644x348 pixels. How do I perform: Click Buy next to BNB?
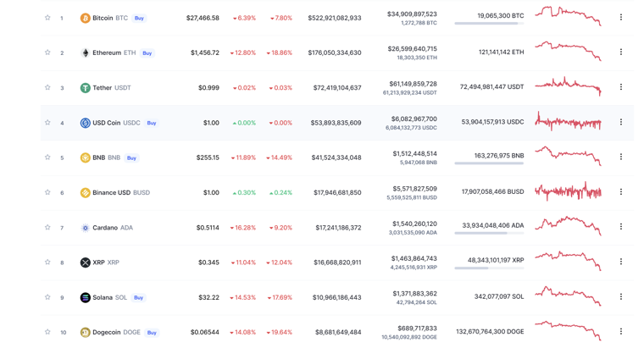click(x=131, y=157)
